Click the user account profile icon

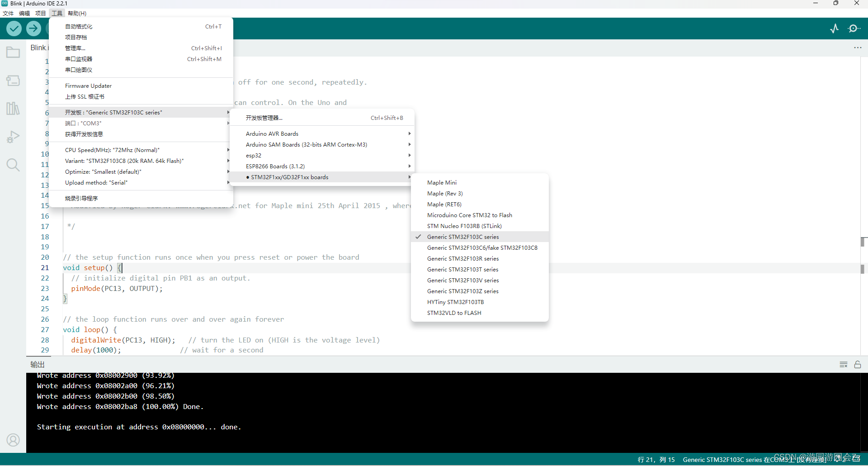tap(13, 440)
